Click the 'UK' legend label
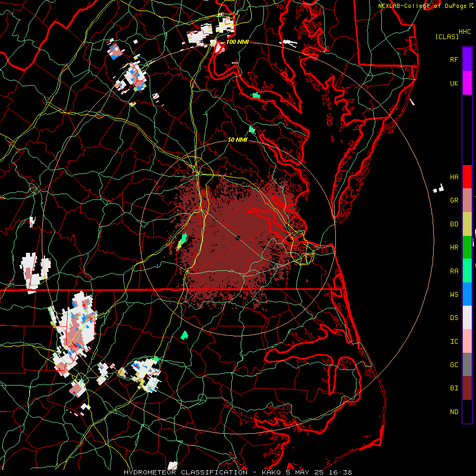The height and width of the screenshot is (476, 476). coord(454,83)
